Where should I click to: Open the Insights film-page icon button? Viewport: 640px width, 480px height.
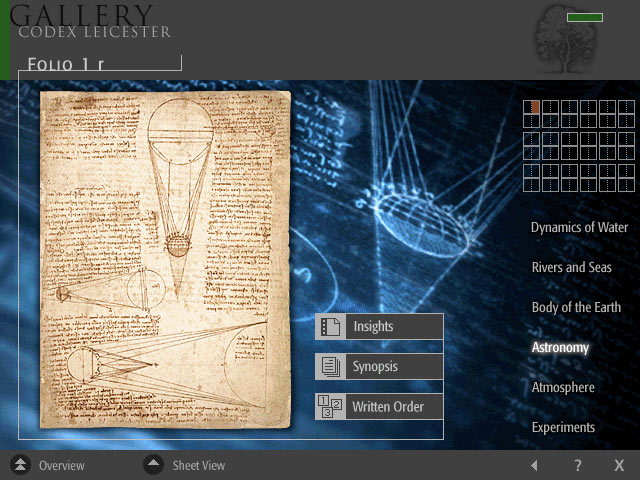tap(379, 327)
